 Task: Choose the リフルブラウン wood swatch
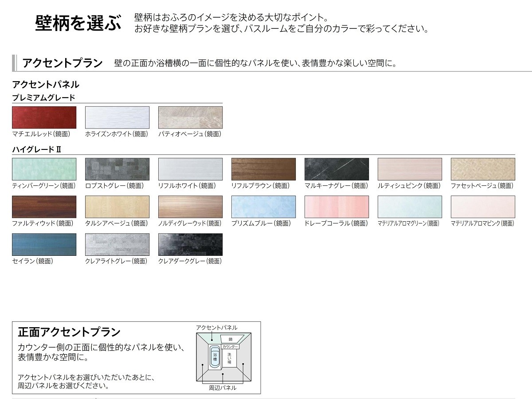coord(263,169)
